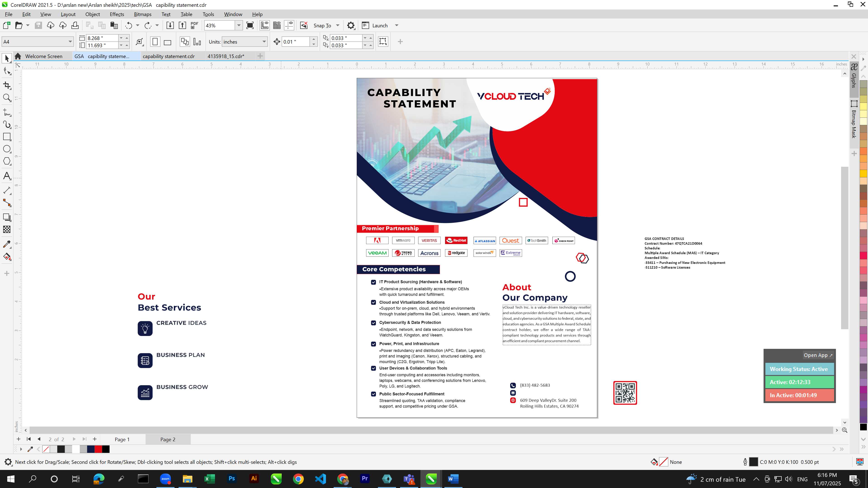Click the Print icon

pos(75,25)
